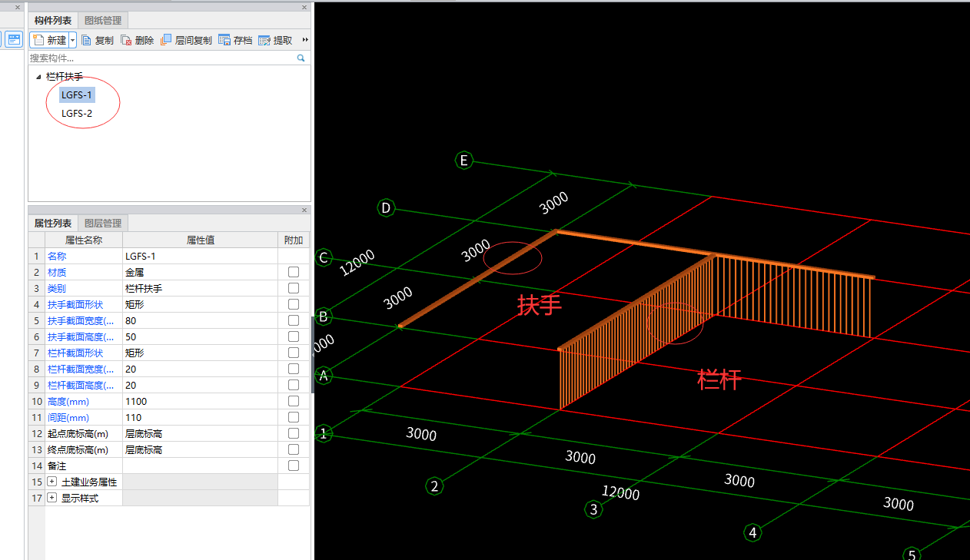This screenshot has width=970, height=560.
Task: Click the 删除 (Delete) toolbar button
Action: pos(138,40)
